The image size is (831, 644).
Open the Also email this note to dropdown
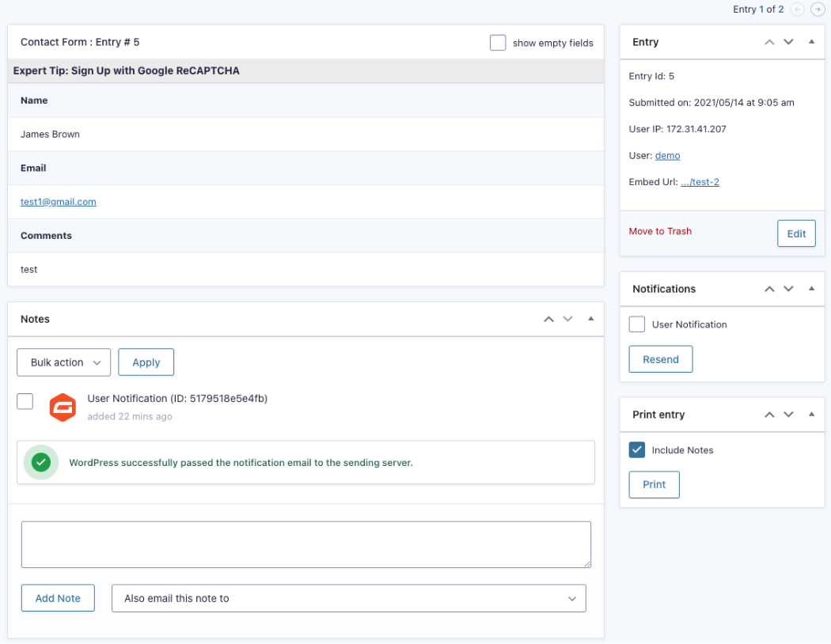coord(348,598)
